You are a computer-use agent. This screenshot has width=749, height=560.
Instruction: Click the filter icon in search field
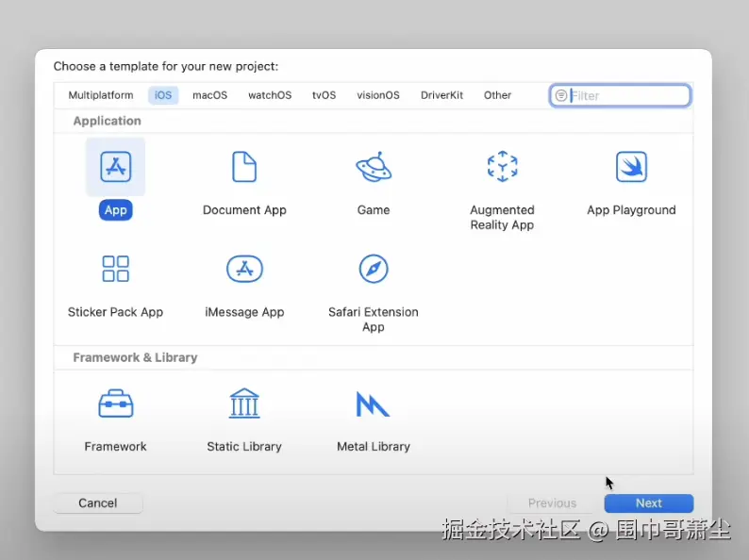(x=561, y=95)
